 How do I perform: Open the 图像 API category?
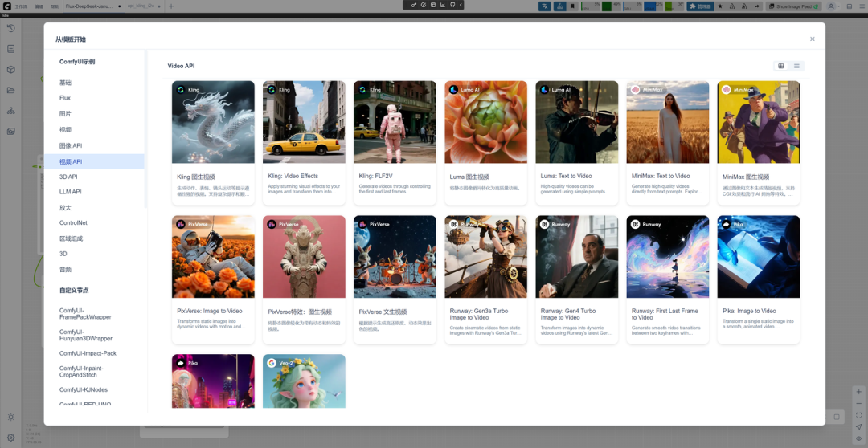(x=94, y=145)
